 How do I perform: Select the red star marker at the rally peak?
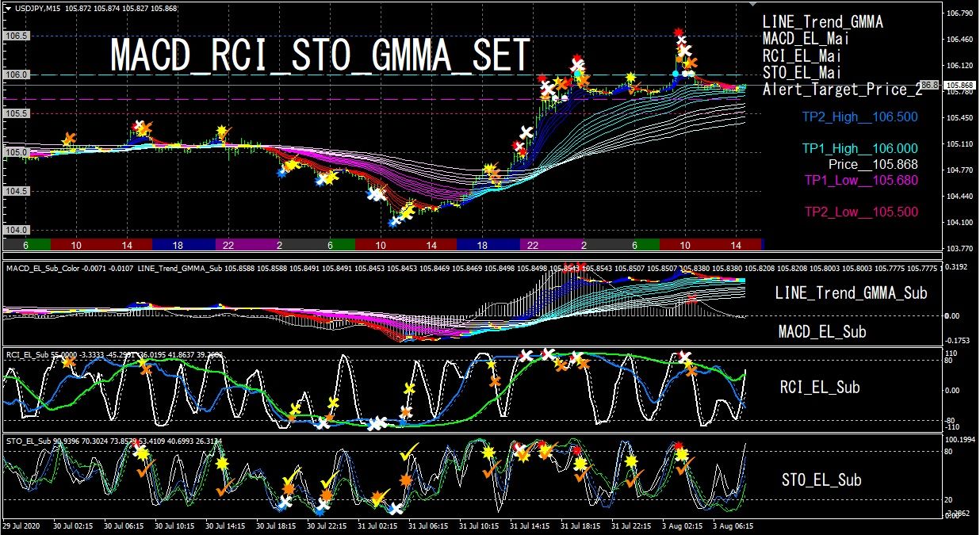tap(678, 32)
